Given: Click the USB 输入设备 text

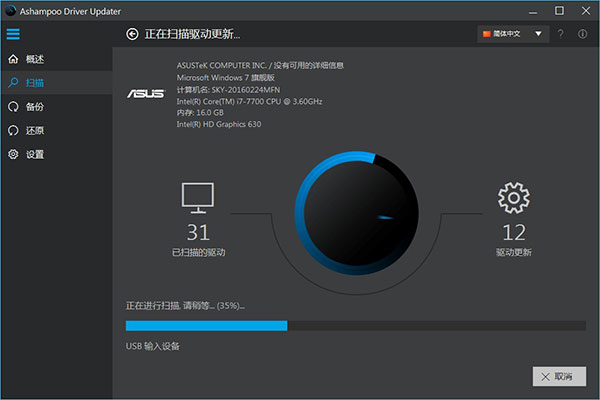Looking at the screenshot, I should 153,346.
